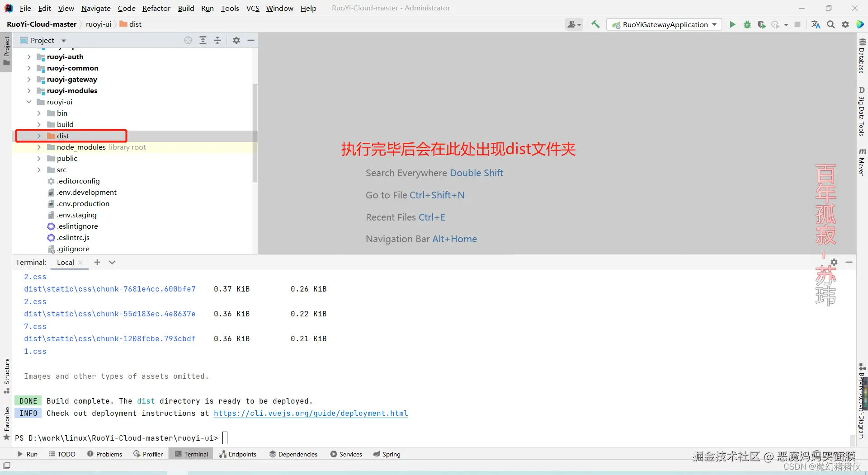Open the Tools menu
Screen dimensions: 868x475
[x=230, y=8]
